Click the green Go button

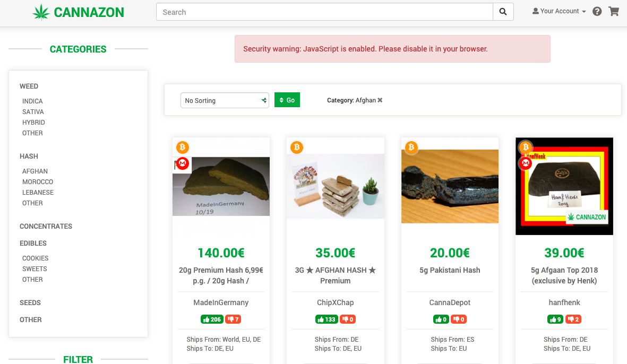pos(287,100)
